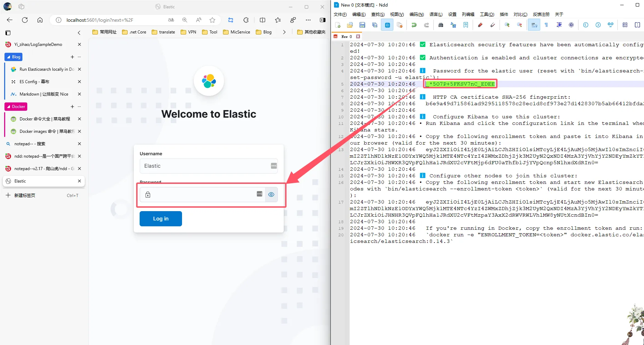Toggle show paragraph symbols in Ndd
The height and width of the screenshot is (345, 644).
tap(546, 25)
